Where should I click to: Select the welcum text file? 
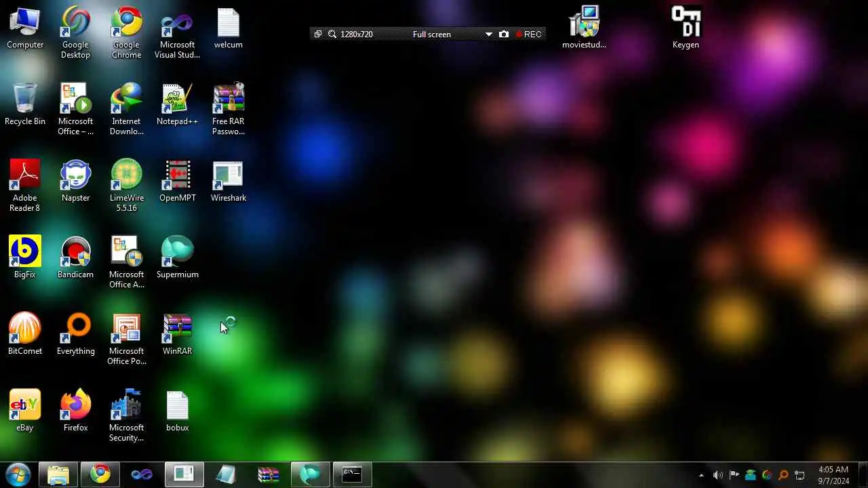click(229, 28)
